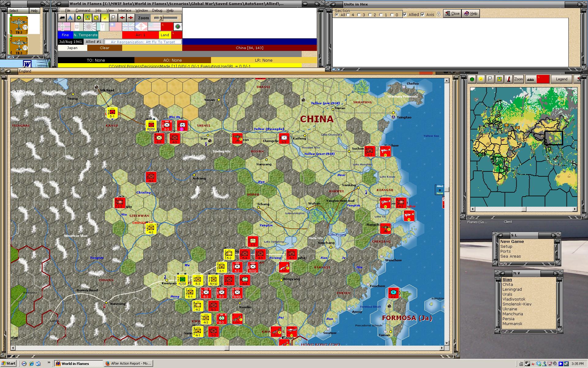Select section 2 radio button
Screen dimensions: 588x368
370,15
